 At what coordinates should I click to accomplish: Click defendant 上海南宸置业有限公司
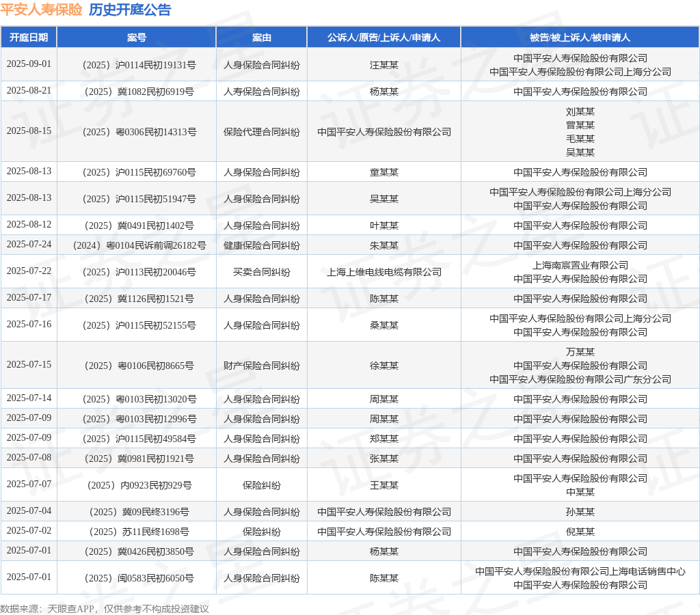coord(580,266)
